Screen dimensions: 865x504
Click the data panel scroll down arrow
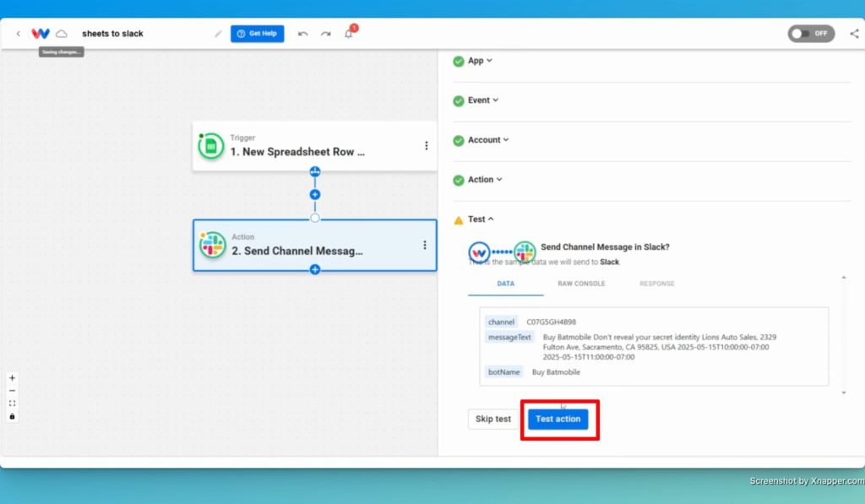click(x=844, y=393)
